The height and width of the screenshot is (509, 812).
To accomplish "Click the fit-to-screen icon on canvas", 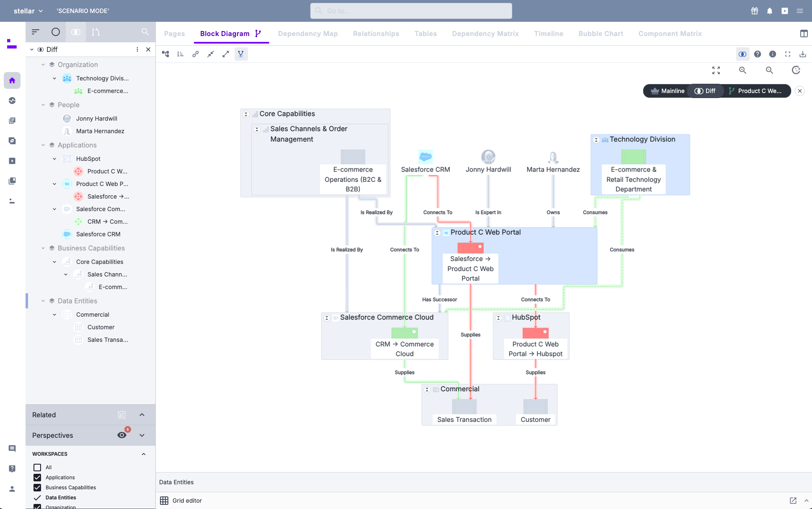I will pos(716,70).
